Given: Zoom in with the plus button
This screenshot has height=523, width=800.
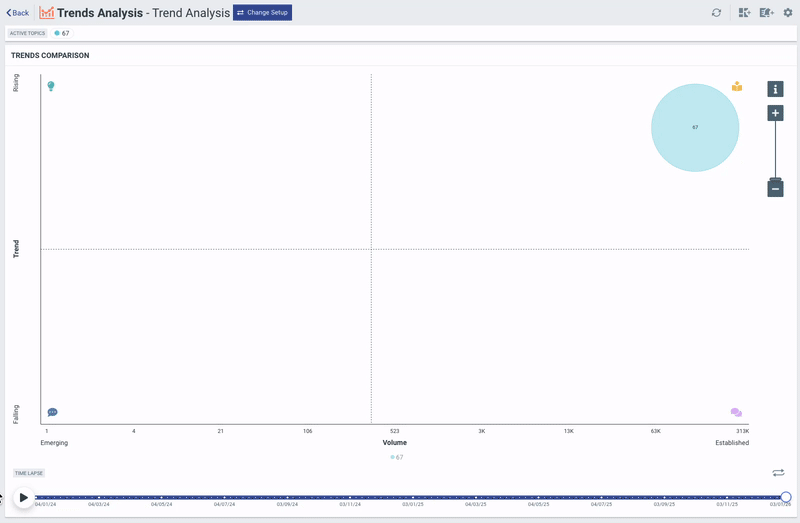Looking at the screenshot, I should coord(775,113).
